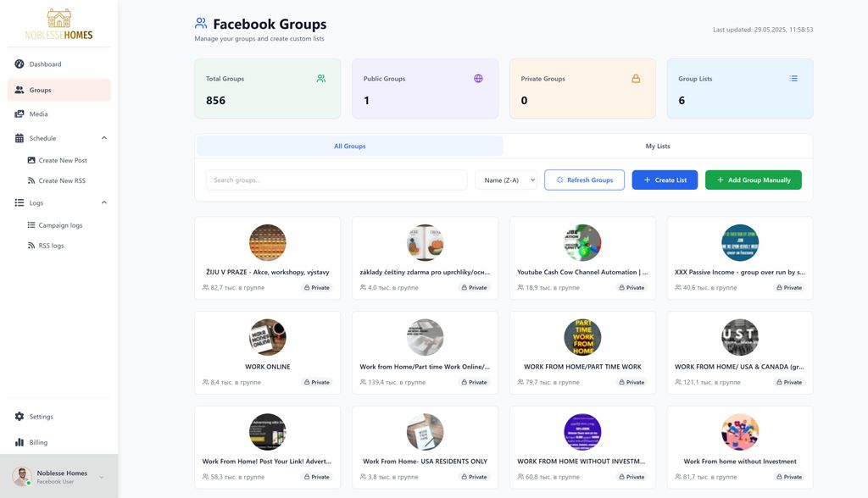The height and width of the screenshot is (498, 868).
Task: Click the Dashboard icon in sidebar
Action: [x=19, y=64]
